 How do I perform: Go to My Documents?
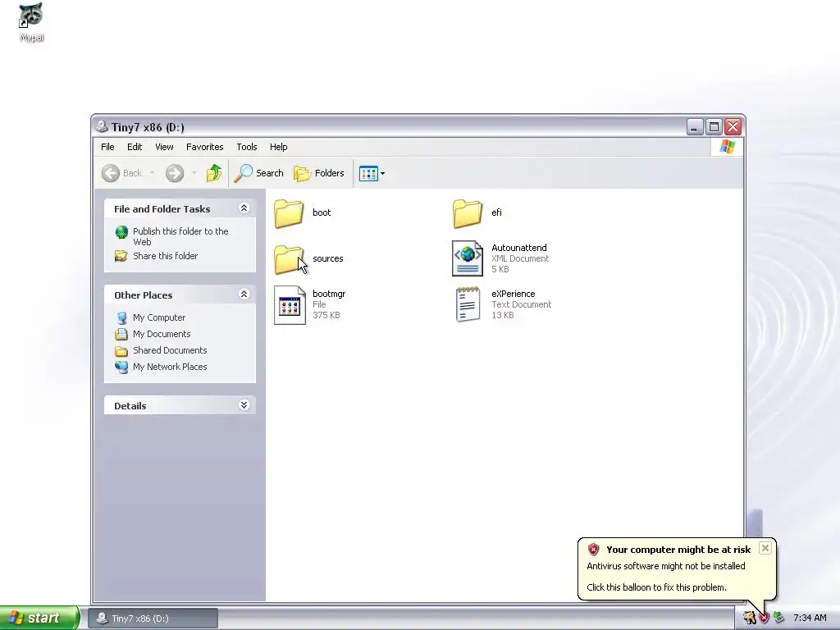click(162, 334)
